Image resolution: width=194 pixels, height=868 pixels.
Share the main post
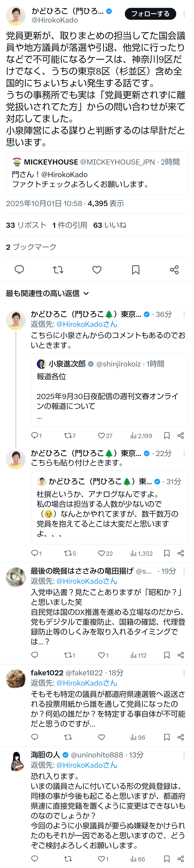174,270
